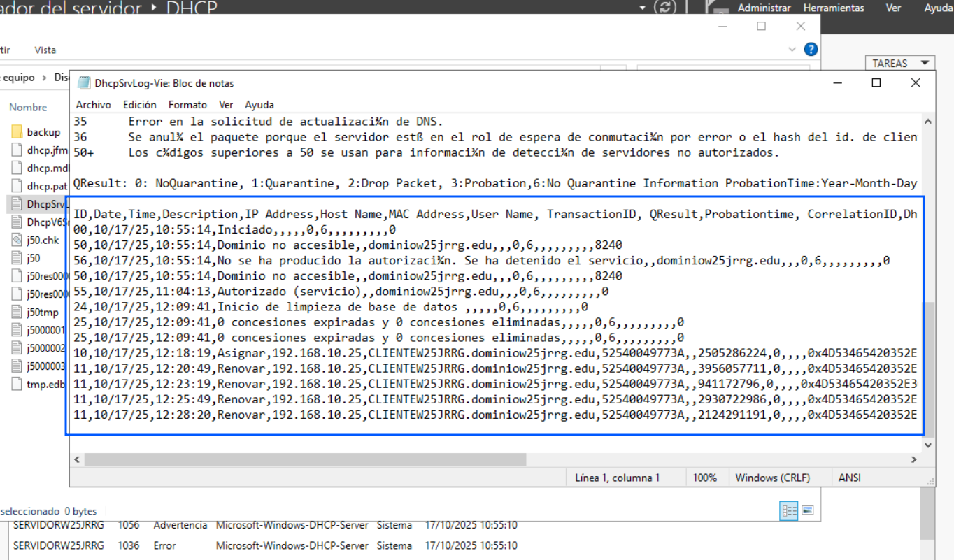Image resolution: width=954 pixels, height=560 pixels.
Task: Click the Notepad horizontal scrollbar left arrow
Action: click(78, 459)
